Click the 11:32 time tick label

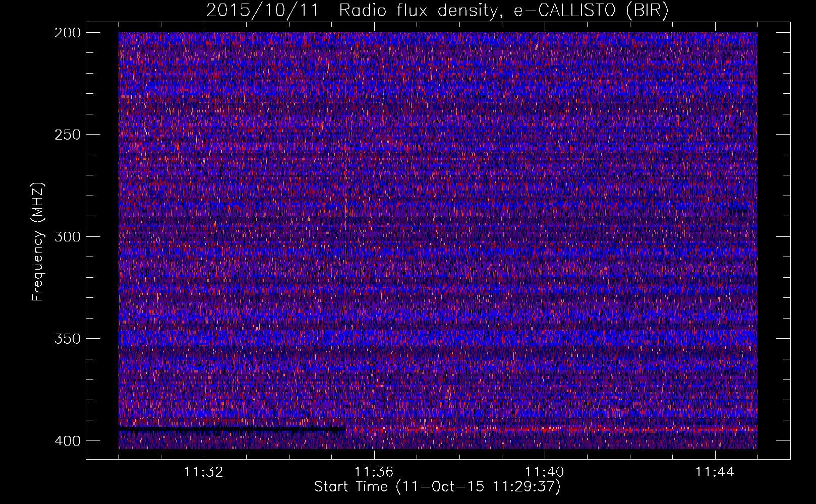point(204,472)
